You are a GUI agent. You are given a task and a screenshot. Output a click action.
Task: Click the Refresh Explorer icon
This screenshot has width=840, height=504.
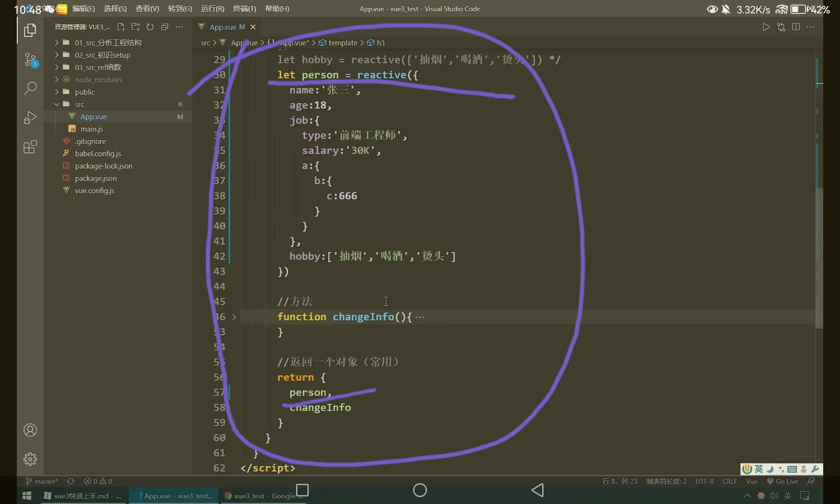[150, 27]
